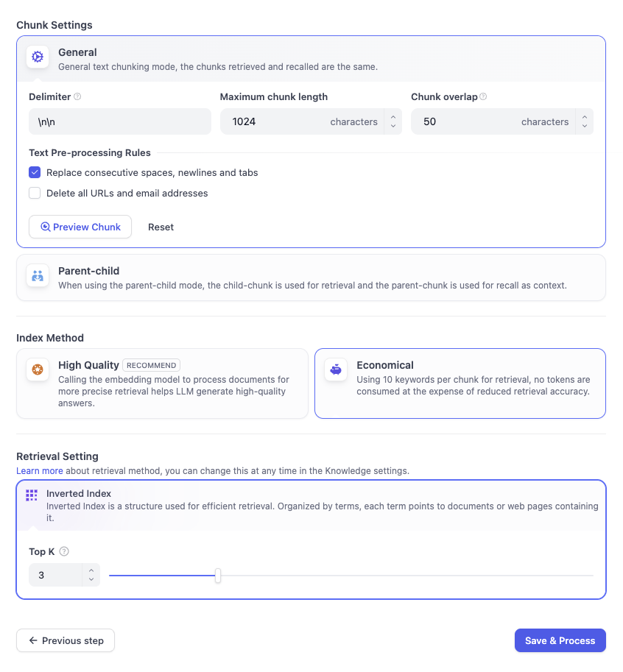Choose the High Quality index method
This screenshot has height=672, width=623.
tap(162, 383)
